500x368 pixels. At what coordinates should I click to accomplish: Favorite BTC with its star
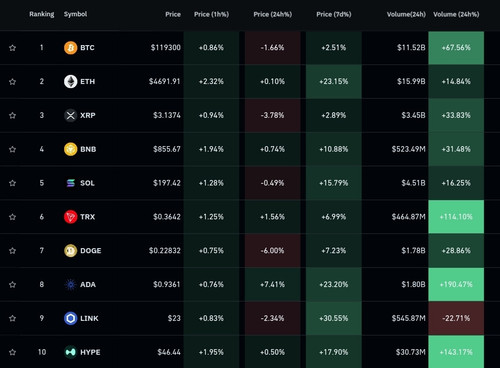(12, 48)
